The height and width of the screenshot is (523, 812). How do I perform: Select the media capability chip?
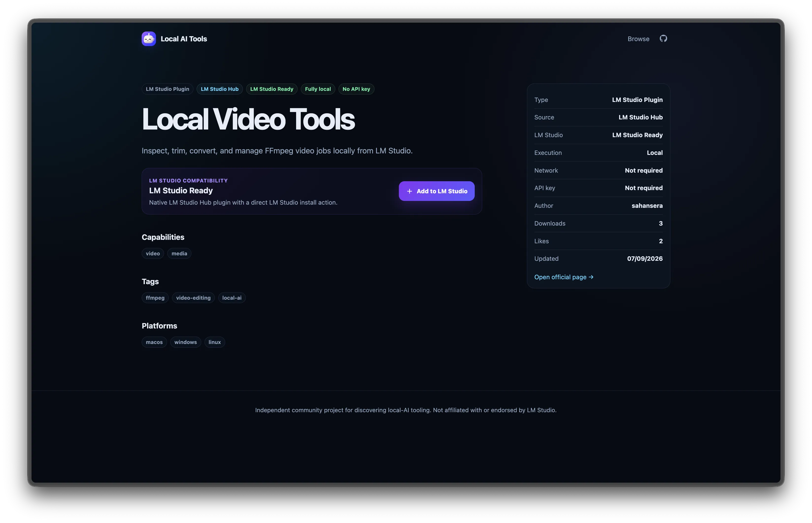click(179, 253)
